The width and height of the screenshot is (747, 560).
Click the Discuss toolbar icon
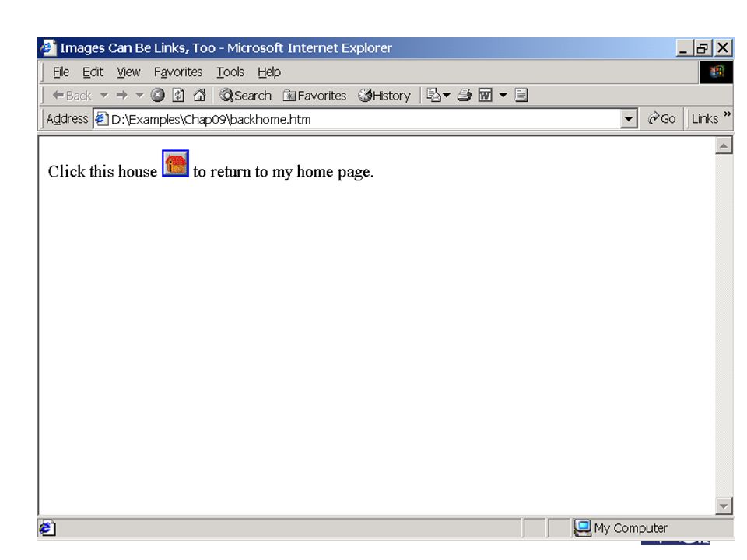click(x=521, y=95)
